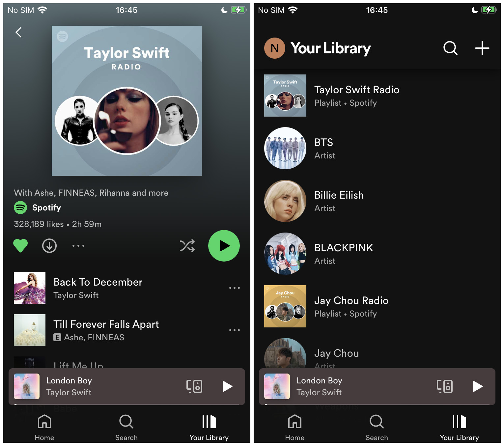Tap the plus icon to create a playlist
504x446 pixels.
pos(482,48)
